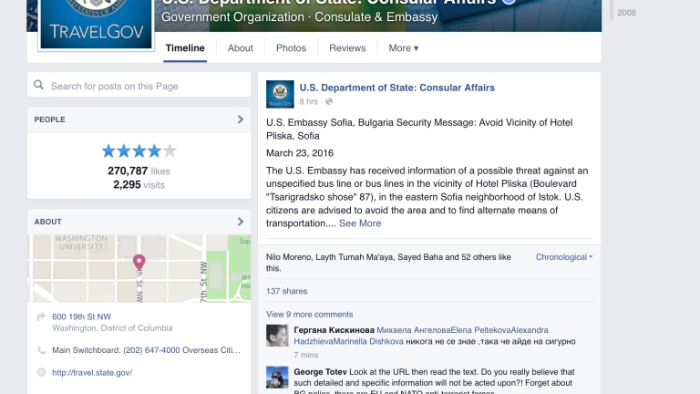Image resolution: width=700 pixels, height=394 pixels.
Task: Click the post author's seal avatar
Action: 280,94
